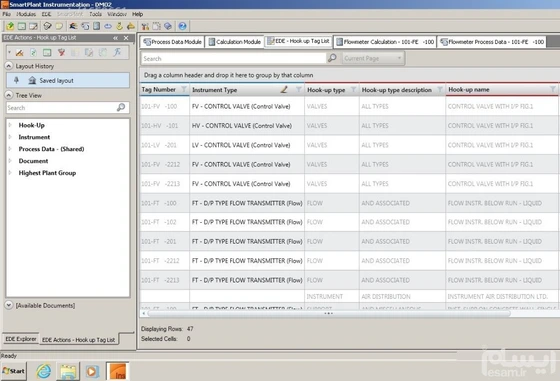Open the File menu

tap(6, 14)
